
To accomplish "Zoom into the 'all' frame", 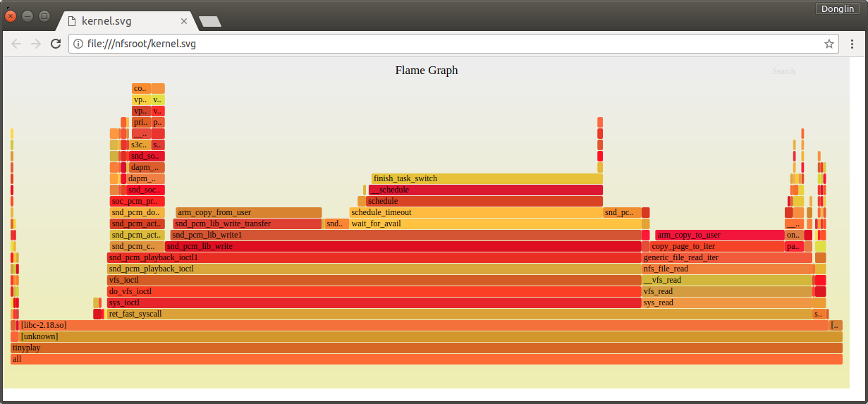I will pyautogui.click(x=427, y=359).
